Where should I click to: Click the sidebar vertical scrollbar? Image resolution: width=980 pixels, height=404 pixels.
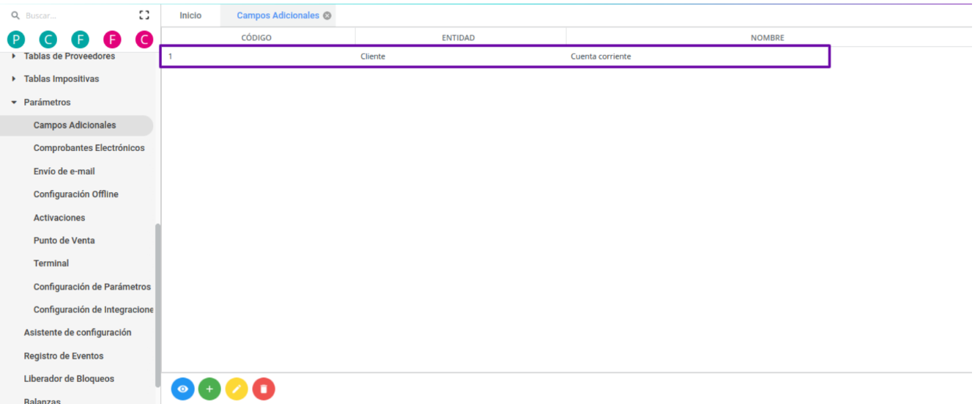158,305
